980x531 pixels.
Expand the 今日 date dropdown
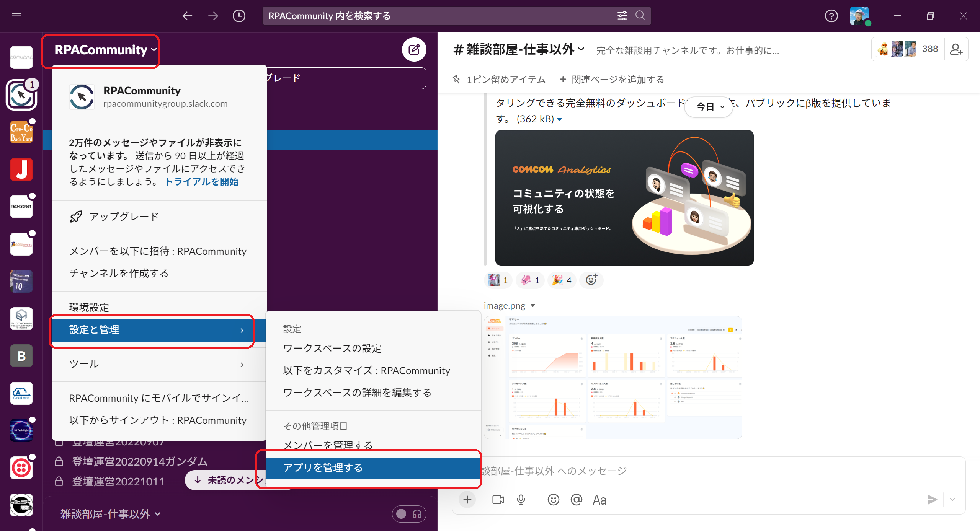point(708,107)
